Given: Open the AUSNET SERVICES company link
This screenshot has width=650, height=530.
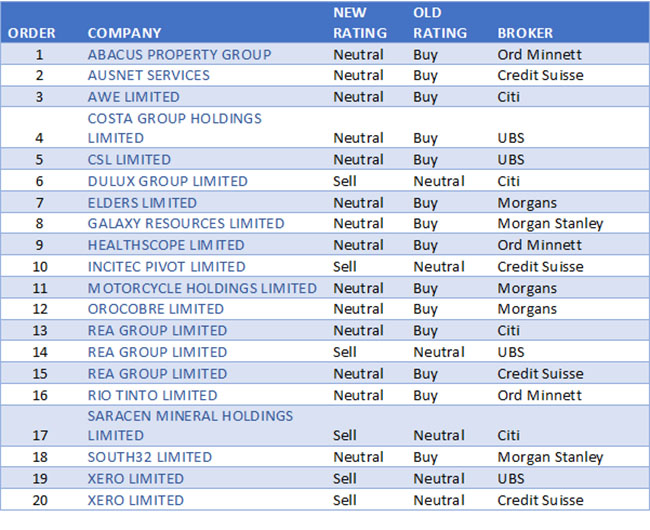Looking at the screenshot, I should [x=148, y=75].
